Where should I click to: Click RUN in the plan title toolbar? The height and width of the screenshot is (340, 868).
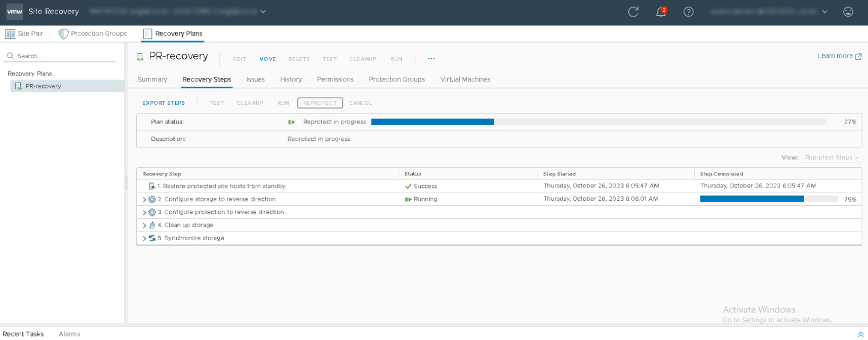coord(397,59)
